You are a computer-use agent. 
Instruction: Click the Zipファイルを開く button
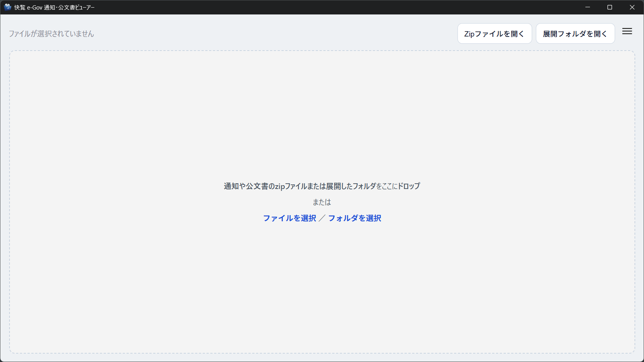tap(494, 34)
